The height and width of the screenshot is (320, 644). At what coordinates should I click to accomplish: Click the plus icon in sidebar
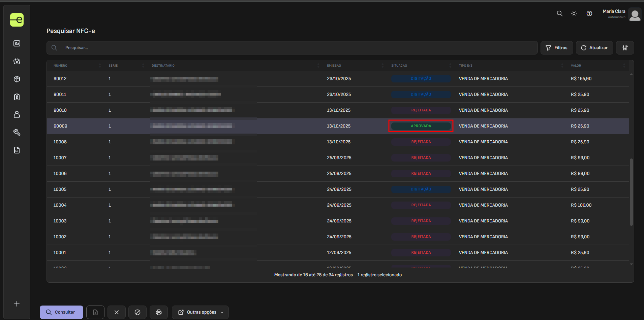coord(17,304)
